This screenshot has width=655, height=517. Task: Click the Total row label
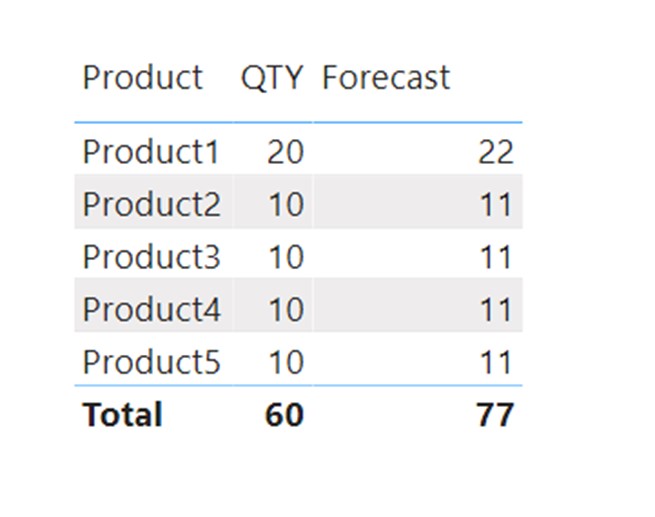pyautogui.click(x=122, y=415)
